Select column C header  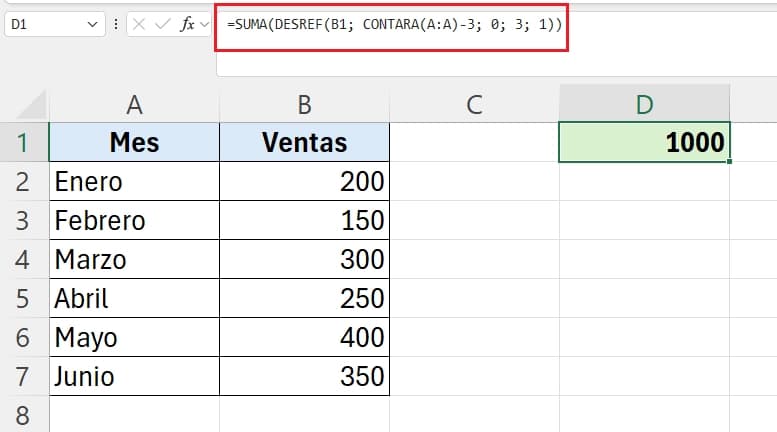474,105
